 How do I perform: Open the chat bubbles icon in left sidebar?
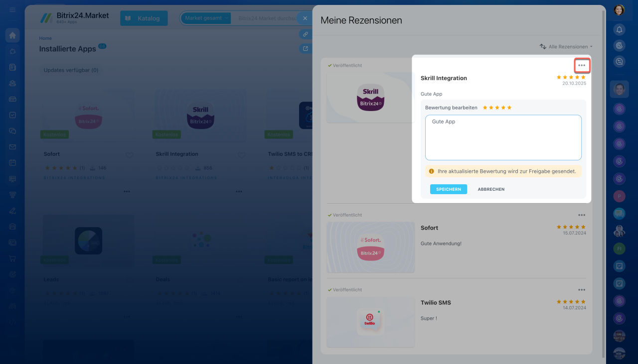click(12, 131)
